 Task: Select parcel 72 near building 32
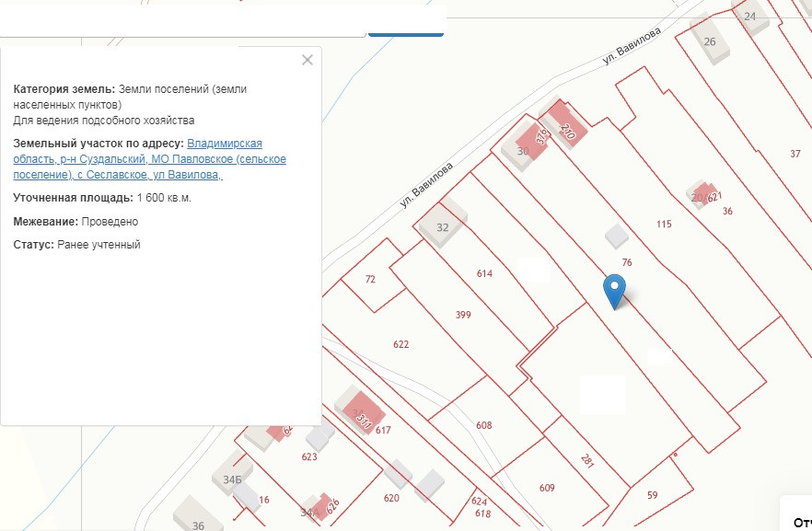[x=370, y=279]
